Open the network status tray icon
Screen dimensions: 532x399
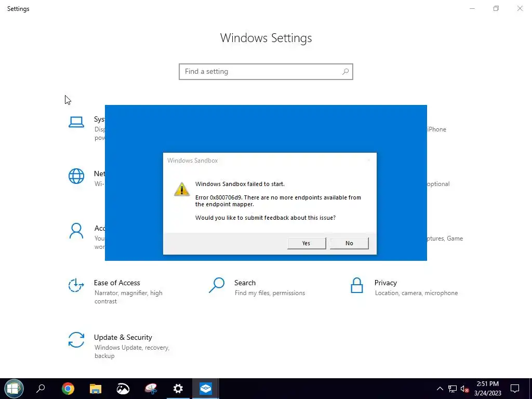coord(453,389)
